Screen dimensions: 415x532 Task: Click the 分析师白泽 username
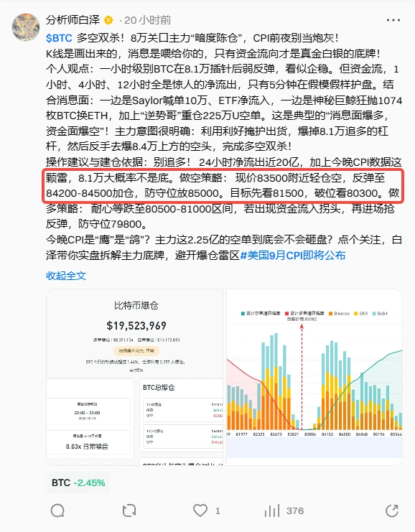coord(73,20)
